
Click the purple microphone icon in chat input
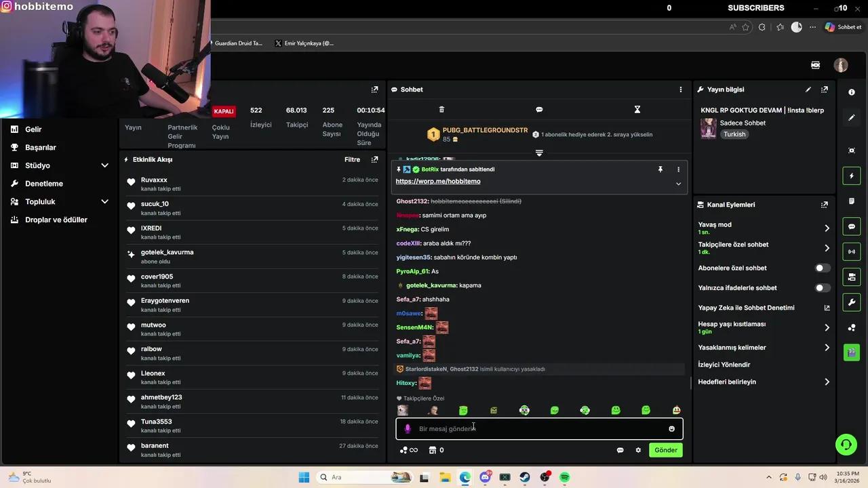point(408,428)
